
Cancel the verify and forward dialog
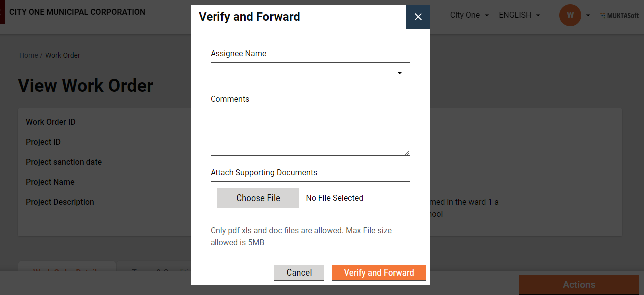pyautogui.click(x=299, y=272)
